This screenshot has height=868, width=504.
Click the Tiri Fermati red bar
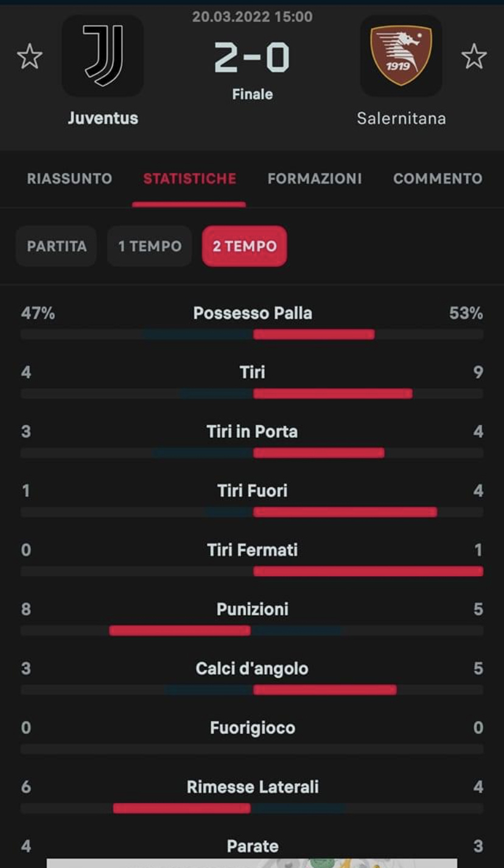point(368,571)
